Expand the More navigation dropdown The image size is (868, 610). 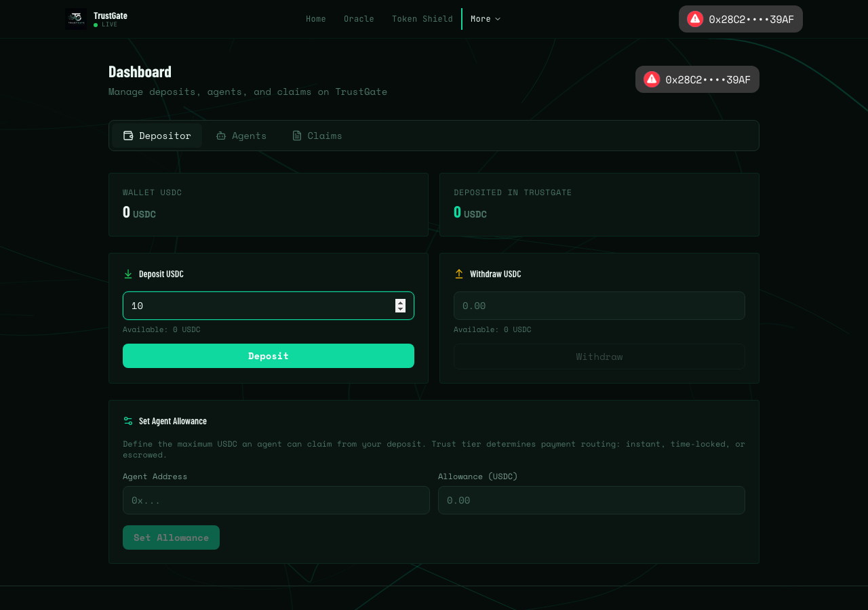pyautogui.click(x=486, y=19)
